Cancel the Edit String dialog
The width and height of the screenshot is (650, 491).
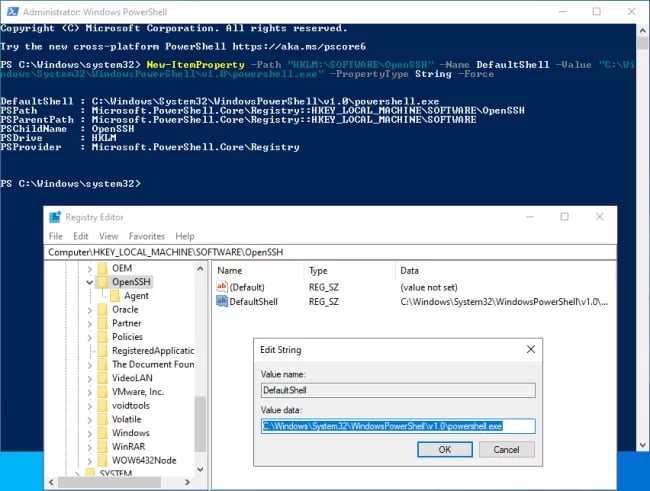click(x=507, y=450)
